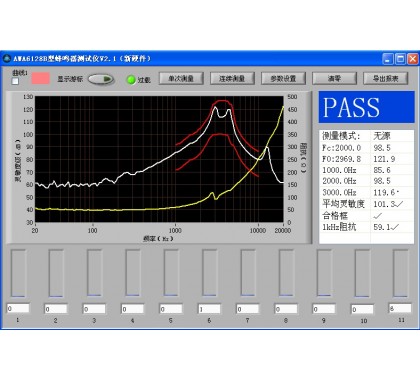The width and height of the screenshot is (420, 380).
Task: Click the level bar above number 3
Action: 95,273
